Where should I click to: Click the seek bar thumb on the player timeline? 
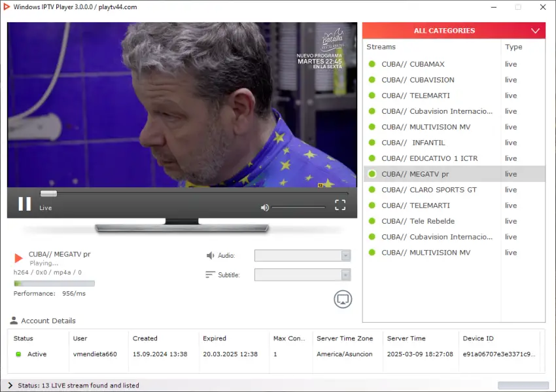(x=48, y=193)
